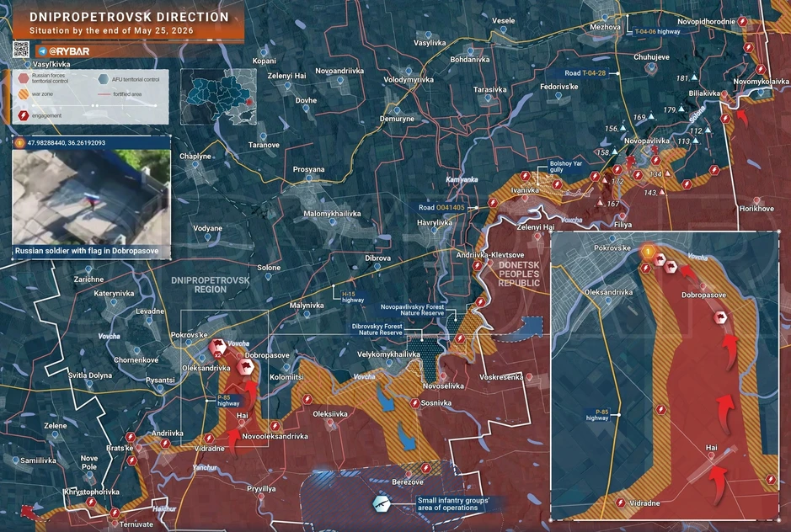The width and height of the screenshot is (791, 532).
Task: Click the Chaplyne town label
Action: [x=195, y=157]
